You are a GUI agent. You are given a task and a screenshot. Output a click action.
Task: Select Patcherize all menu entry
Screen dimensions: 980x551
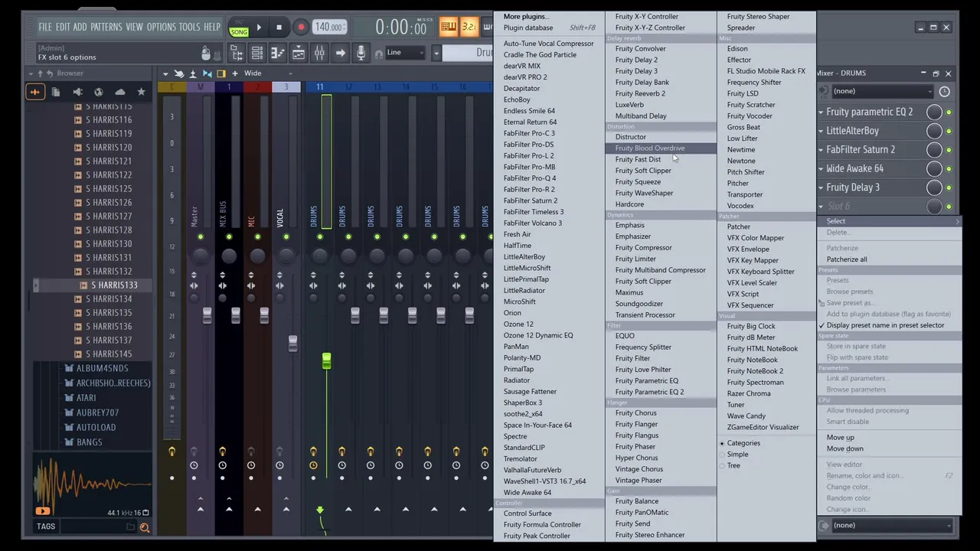847,259
